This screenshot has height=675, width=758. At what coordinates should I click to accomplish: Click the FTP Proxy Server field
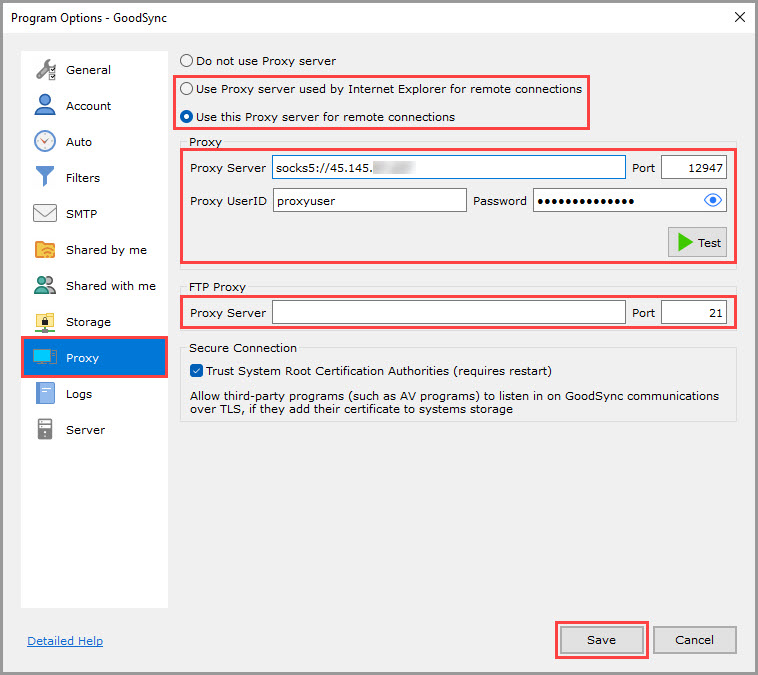pyautogui.click(x=448, y=313)
